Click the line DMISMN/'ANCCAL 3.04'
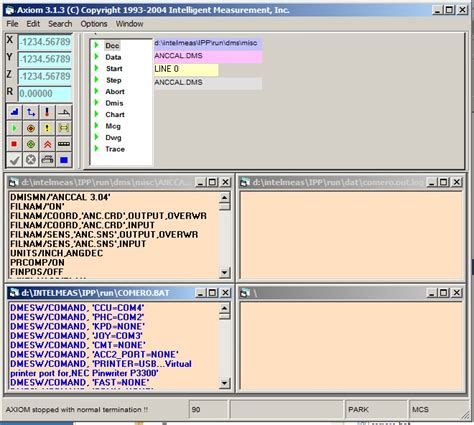The height and width of the screenshot is (425, 474). pos(60,197)
